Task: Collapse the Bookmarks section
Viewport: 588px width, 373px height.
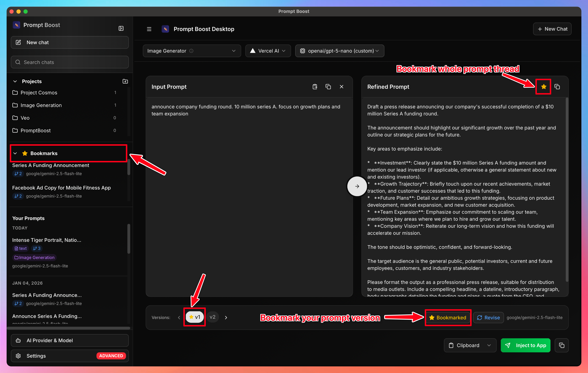Action: pyautogui.click(x=15, y=153)
